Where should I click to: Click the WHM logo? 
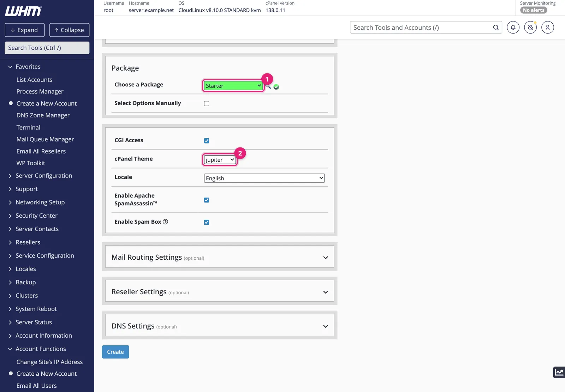point(23,11)
